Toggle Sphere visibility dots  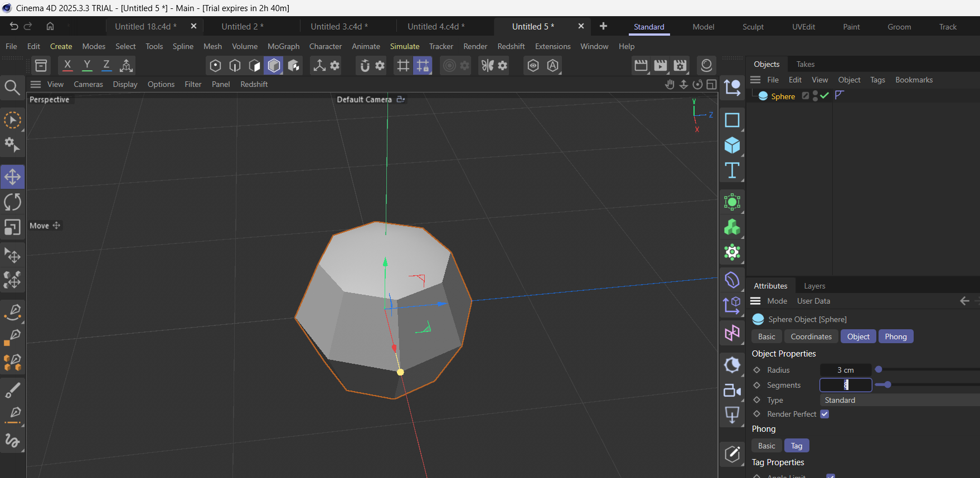[x=815, y=96]
